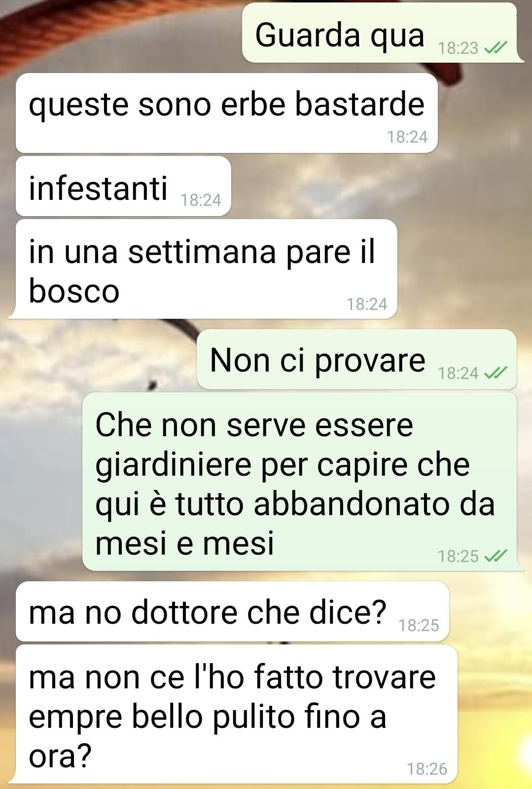
Task: Tap the 18:23 timestamp
Action: pyautogui.click(x=459, y=48)
